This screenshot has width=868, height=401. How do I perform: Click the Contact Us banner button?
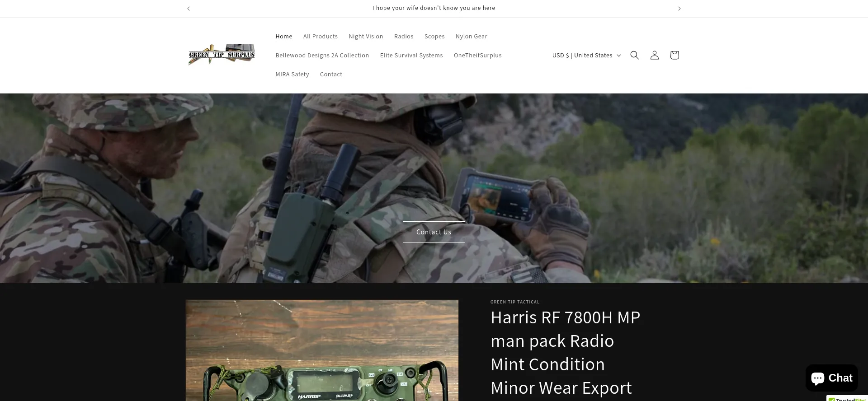pyautogui.click(x=434, y=232)
